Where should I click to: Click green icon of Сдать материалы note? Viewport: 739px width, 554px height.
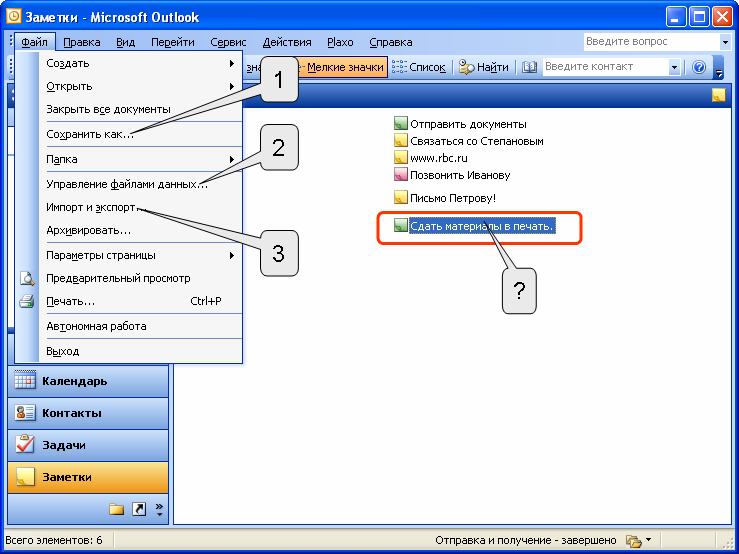[x=401, y=225]
